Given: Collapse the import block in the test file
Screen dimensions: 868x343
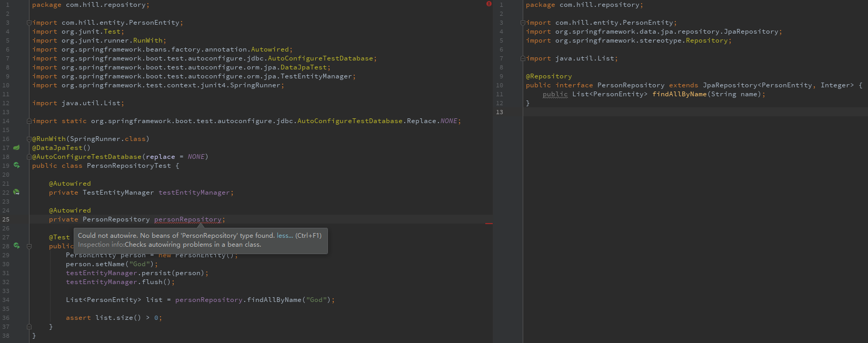Looking at the screenshot, I should 29,23.
